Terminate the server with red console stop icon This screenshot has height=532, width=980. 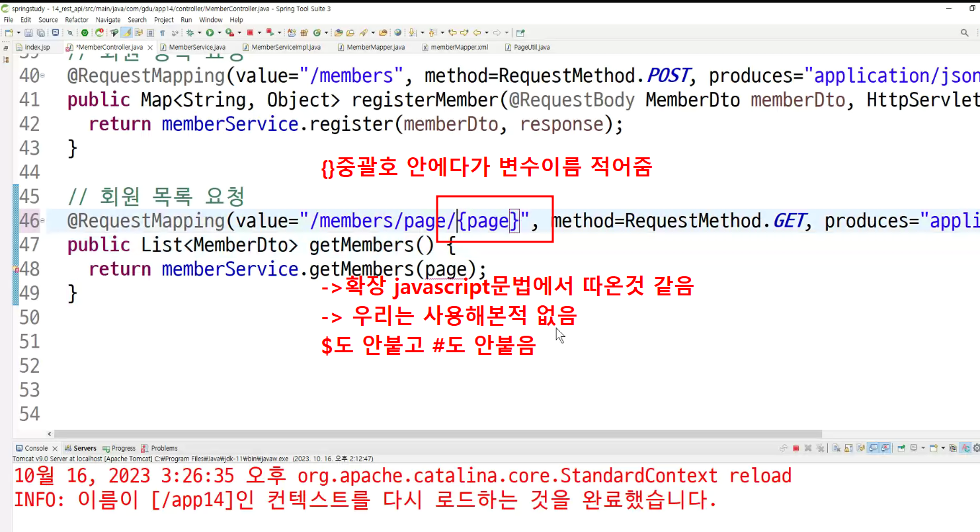[796, 448]
